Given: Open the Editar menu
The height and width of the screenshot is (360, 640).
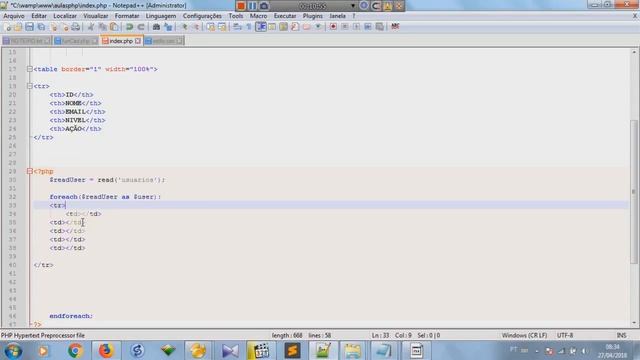Looking at the screenshot, I should (39, 16).
